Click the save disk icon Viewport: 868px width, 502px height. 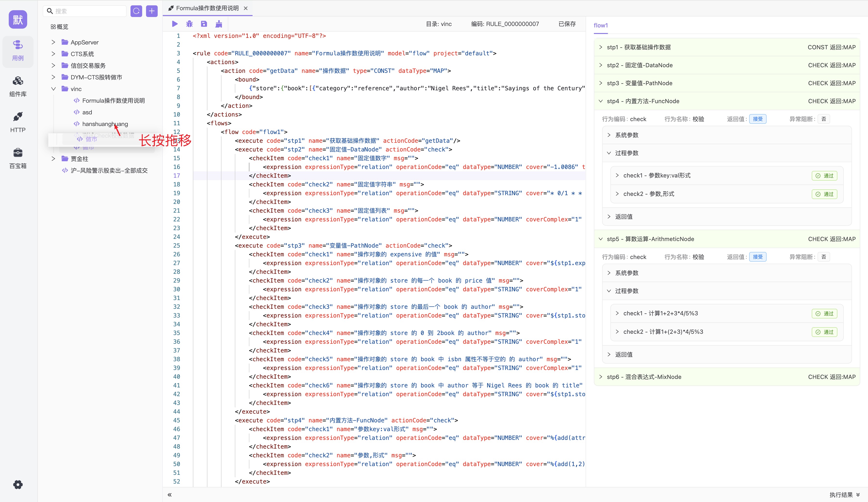pyautogui.click(x=204, y=24)
